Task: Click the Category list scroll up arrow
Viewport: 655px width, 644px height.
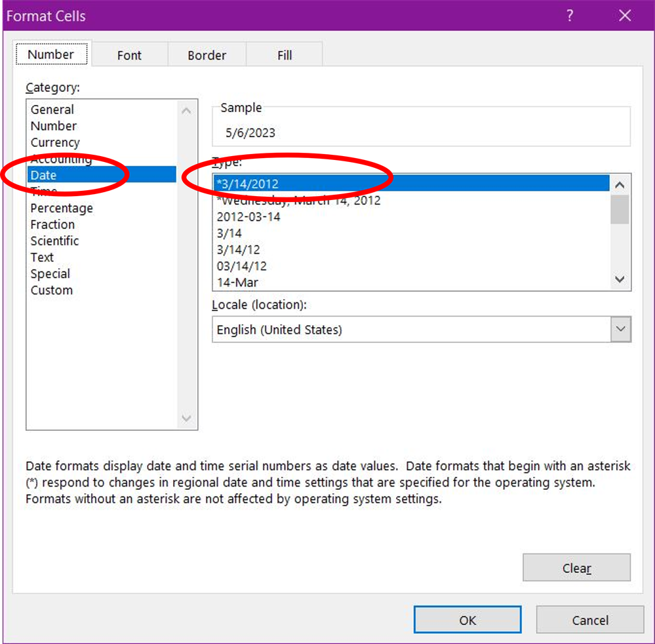Action: (187, 111)
